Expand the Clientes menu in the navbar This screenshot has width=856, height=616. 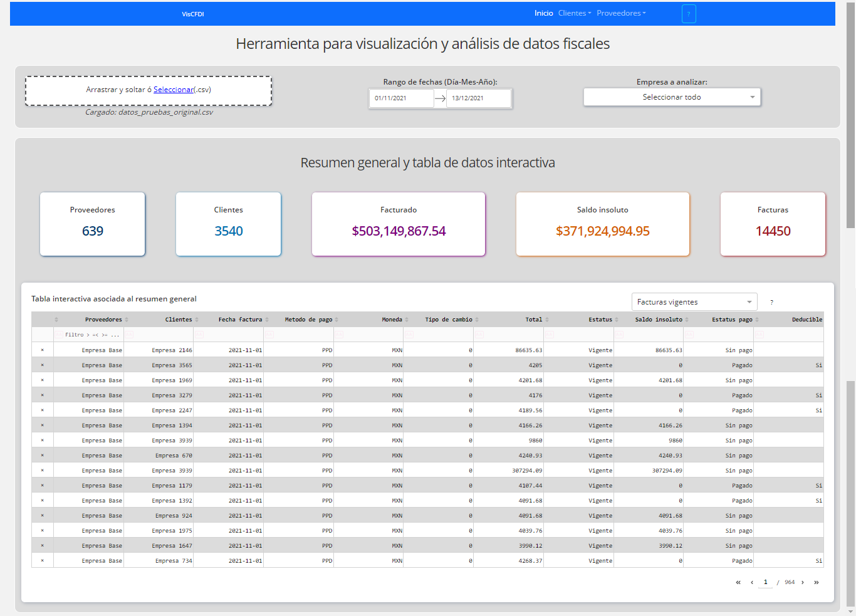coord(575,13)
